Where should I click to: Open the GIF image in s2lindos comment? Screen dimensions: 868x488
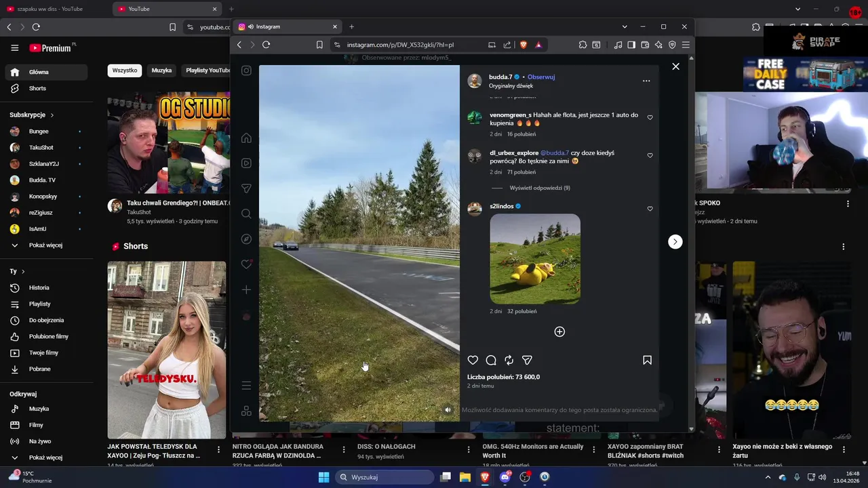coord(535,259)
